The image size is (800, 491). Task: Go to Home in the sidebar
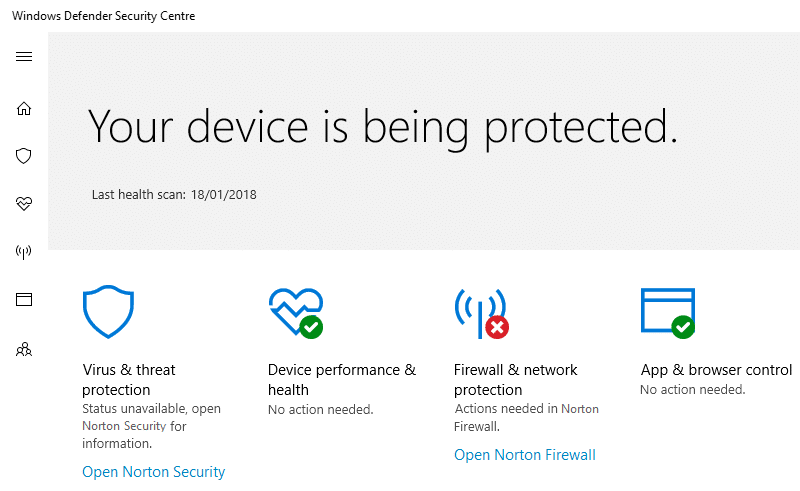click(x=24, y=108)
